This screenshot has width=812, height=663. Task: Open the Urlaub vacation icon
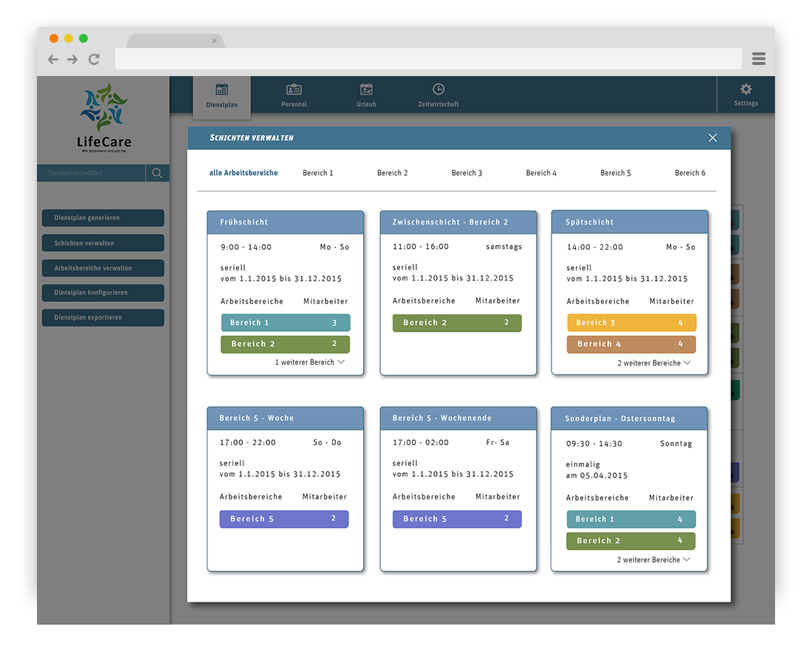click(366, 89)
